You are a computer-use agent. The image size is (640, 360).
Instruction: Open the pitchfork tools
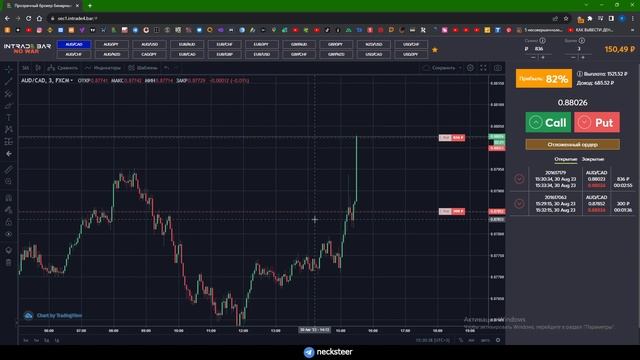coord(9,93)
